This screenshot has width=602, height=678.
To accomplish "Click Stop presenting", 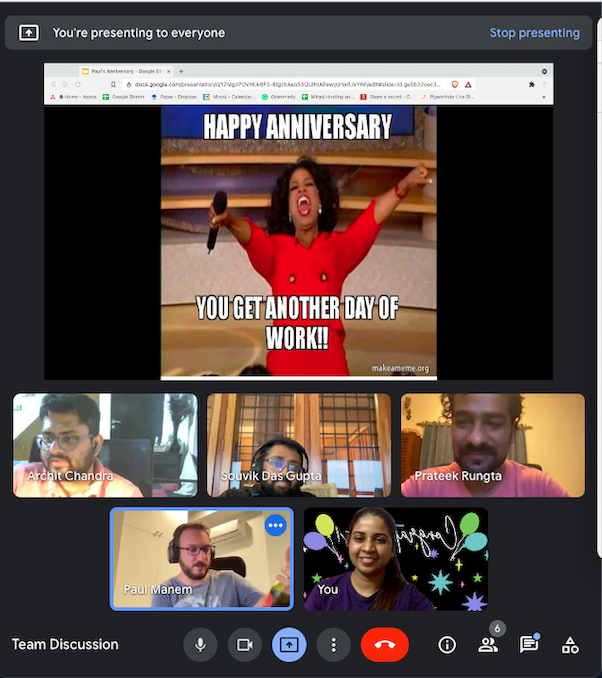I will tap(535, 33).
